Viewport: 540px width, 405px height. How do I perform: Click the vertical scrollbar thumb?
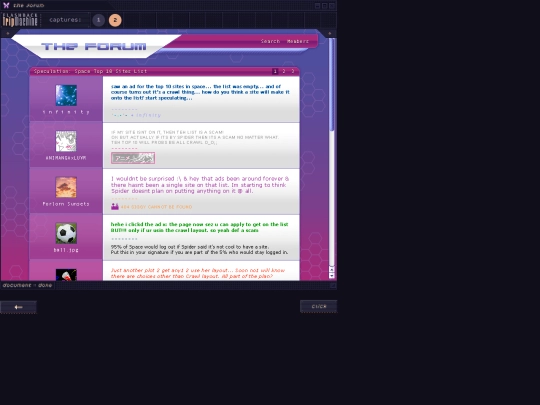331,84
